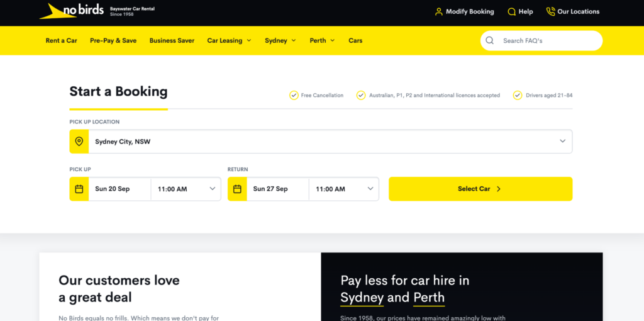Expand the Car Leasing menu

[229, 40]
